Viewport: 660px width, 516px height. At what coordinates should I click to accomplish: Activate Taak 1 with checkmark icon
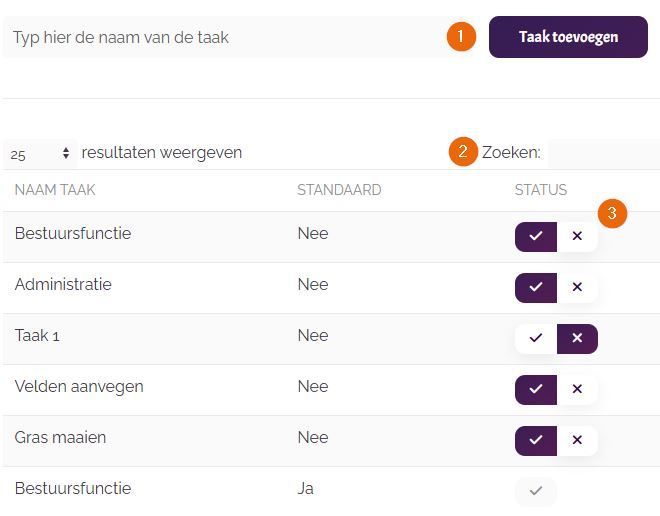coord(536,338)
